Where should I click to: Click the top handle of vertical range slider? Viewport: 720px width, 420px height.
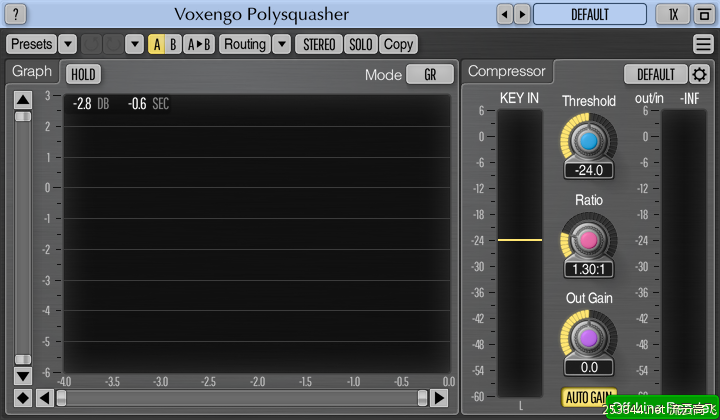point(23,116)
